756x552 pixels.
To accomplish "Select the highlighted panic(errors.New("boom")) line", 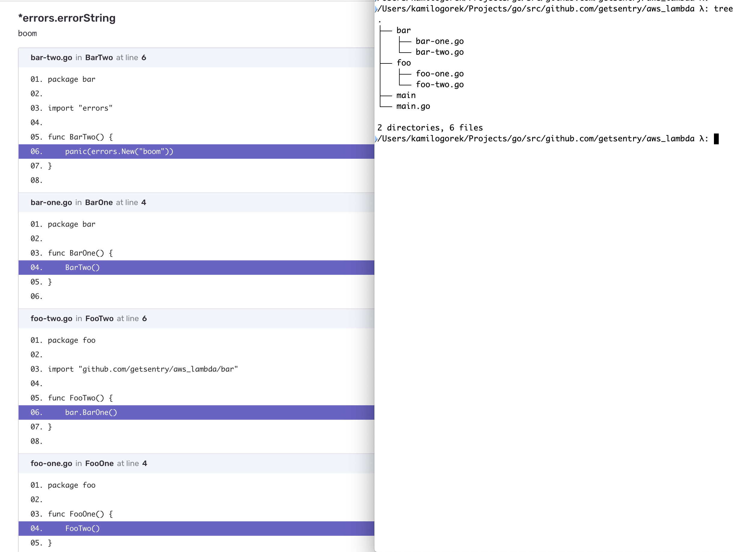I will click(119, 151).
